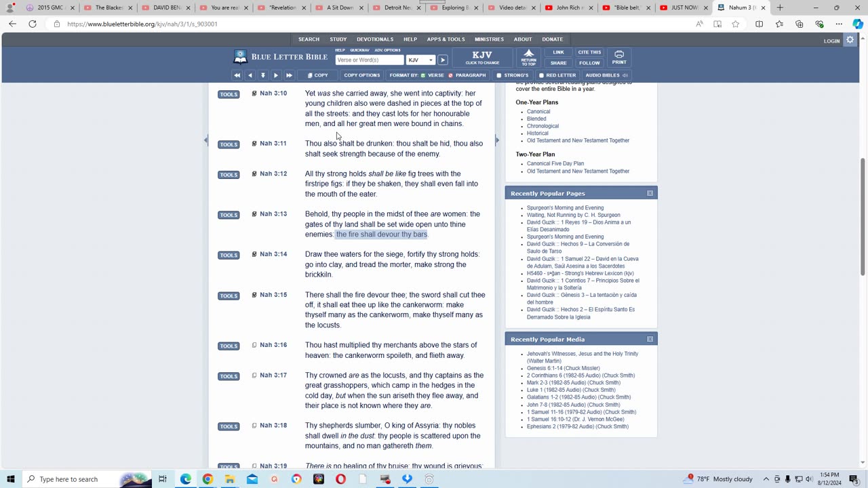Toggle verse checkbox for Nah 3:12

tap(254, 174)
